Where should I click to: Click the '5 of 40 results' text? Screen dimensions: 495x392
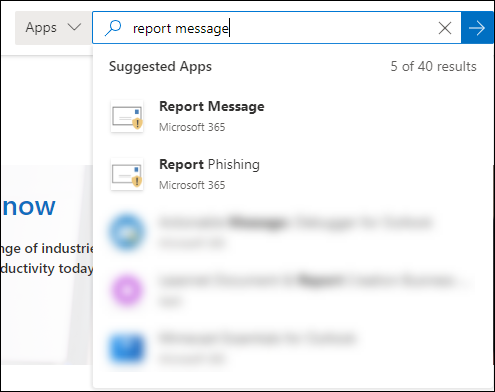pyautogui.click(x=433, y=66)
